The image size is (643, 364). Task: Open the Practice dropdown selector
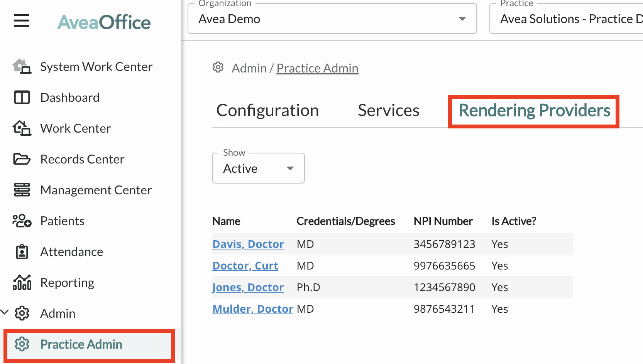tap(566, 19)
